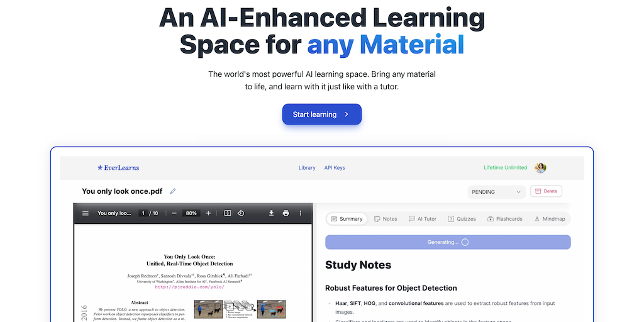Click Lifetime Unlimited plan label

click(505, 167)
